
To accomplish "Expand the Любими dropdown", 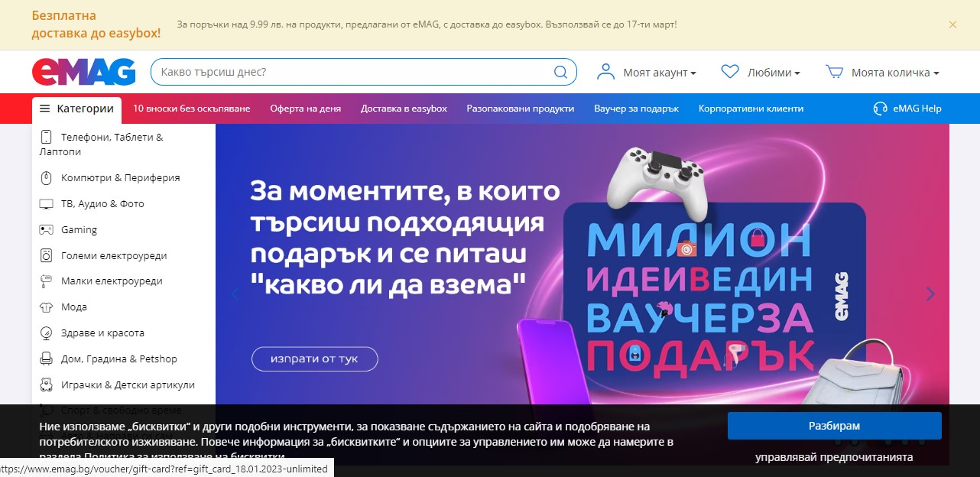I will 771,72.
